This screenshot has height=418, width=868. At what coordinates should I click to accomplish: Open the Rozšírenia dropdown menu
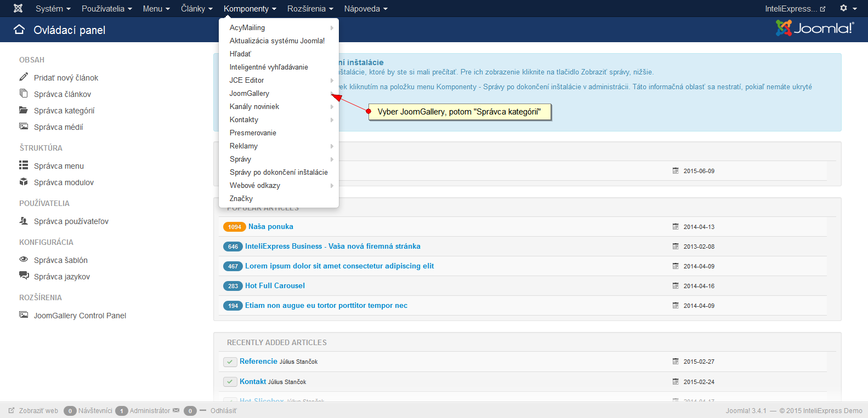pos(310,9)
